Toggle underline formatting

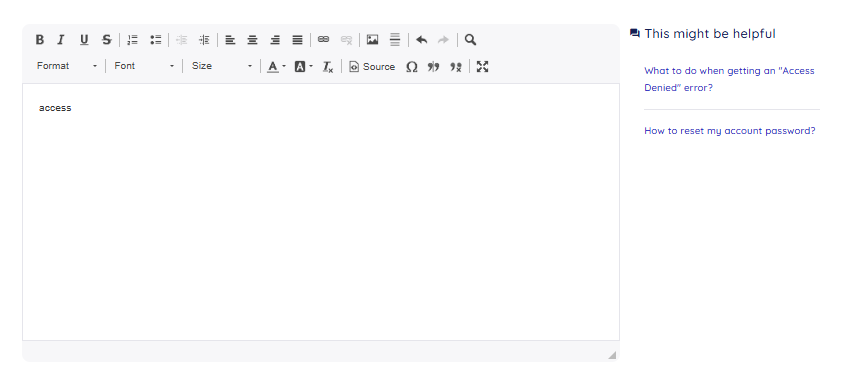coord(84,40)
